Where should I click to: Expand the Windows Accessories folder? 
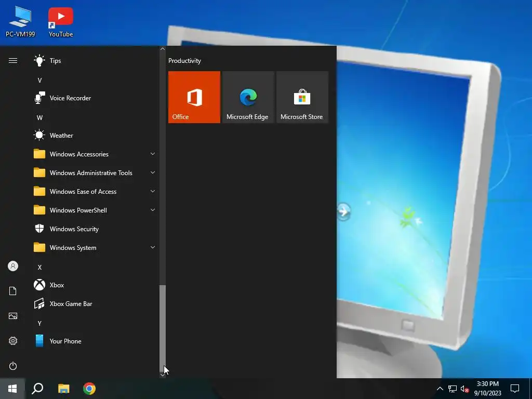[95, 154]
